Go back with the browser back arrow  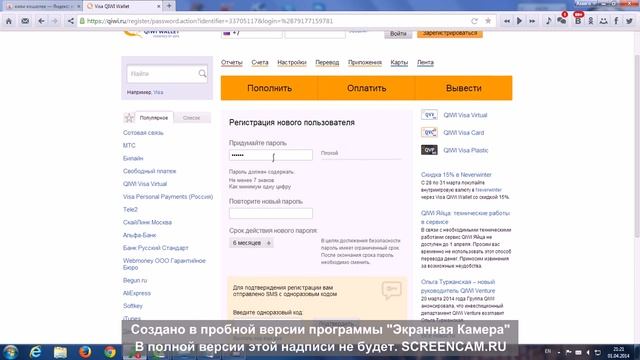[x=41, y=21]
